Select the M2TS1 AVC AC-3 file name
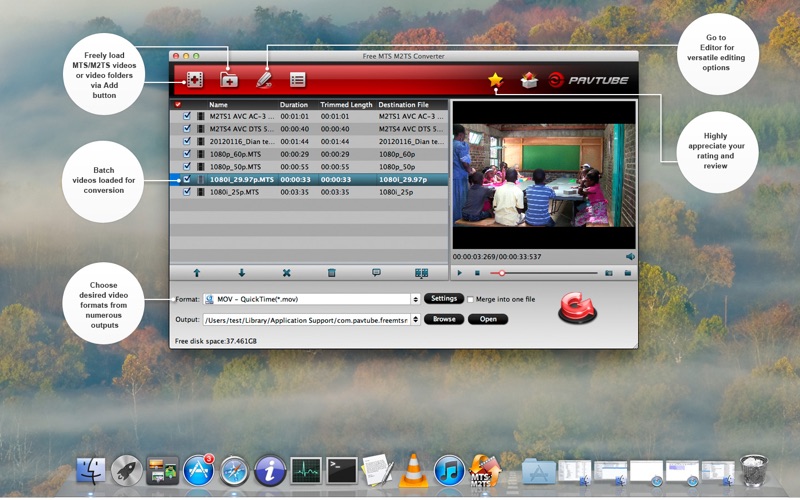This screenshot has width=800, height=500. click(242, 116)
